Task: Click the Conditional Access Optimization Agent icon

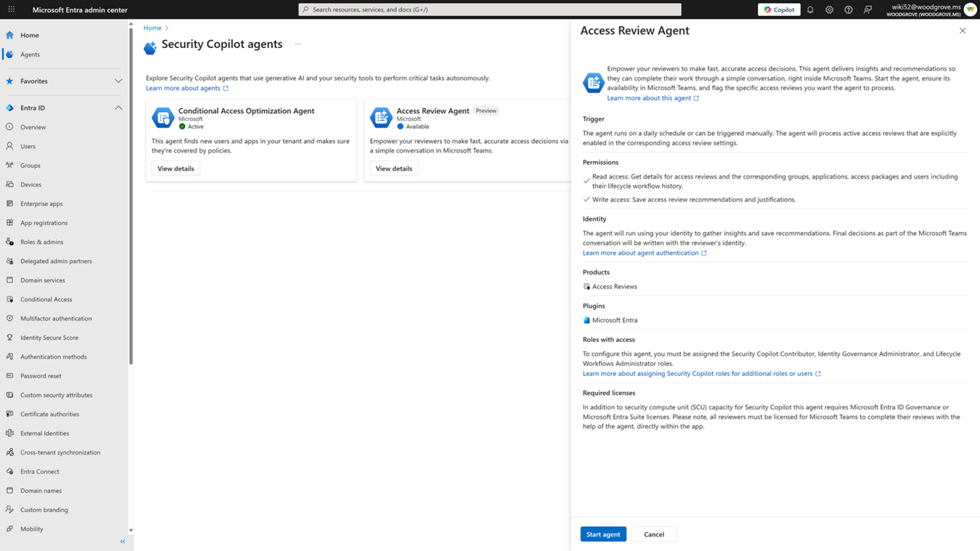Action: pyautogui.click(x=163, y=117)
